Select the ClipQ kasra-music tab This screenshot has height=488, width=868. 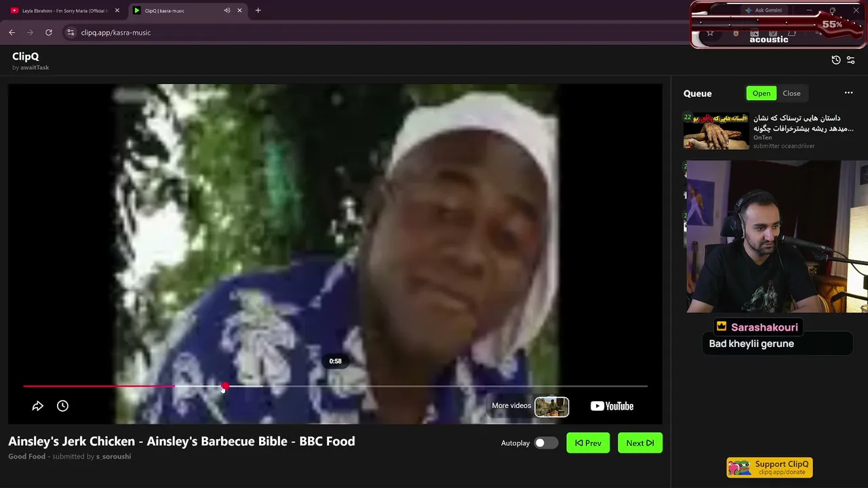186,10
